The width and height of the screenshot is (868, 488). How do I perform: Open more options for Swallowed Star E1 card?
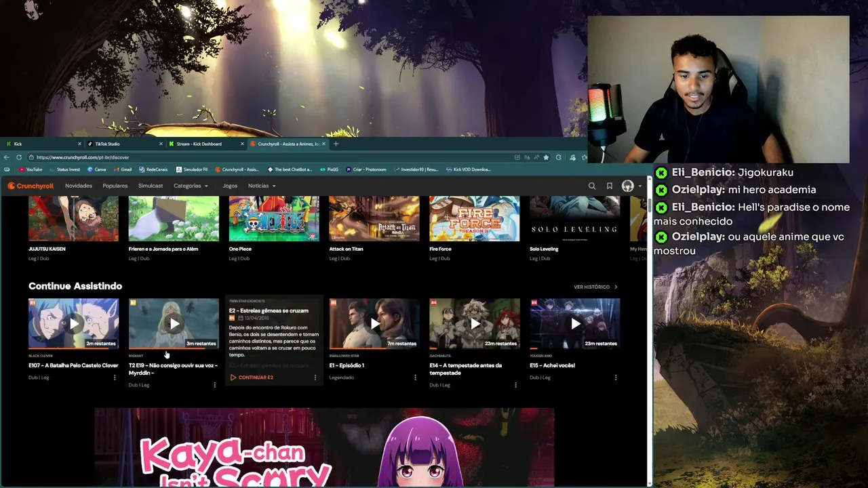tap(415, 378)
